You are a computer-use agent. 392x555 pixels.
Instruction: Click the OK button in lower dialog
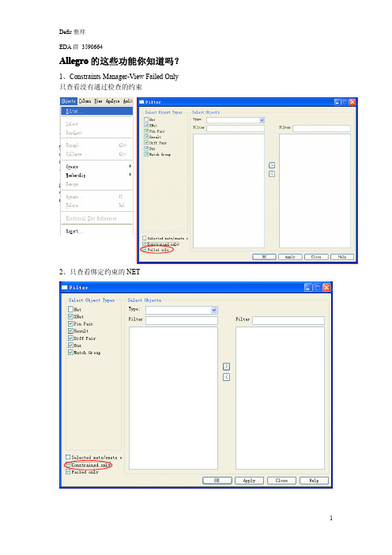coord(217,481)
